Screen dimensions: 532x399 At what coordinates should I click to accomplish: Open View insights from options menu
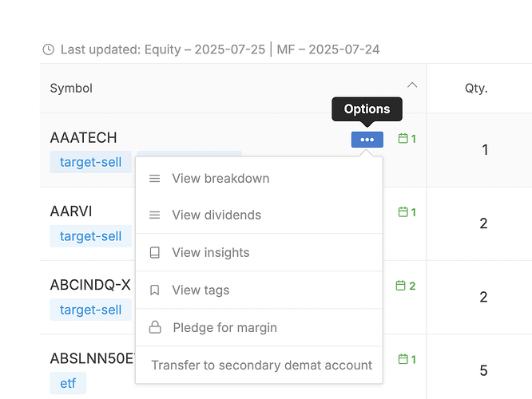[211, 253]
